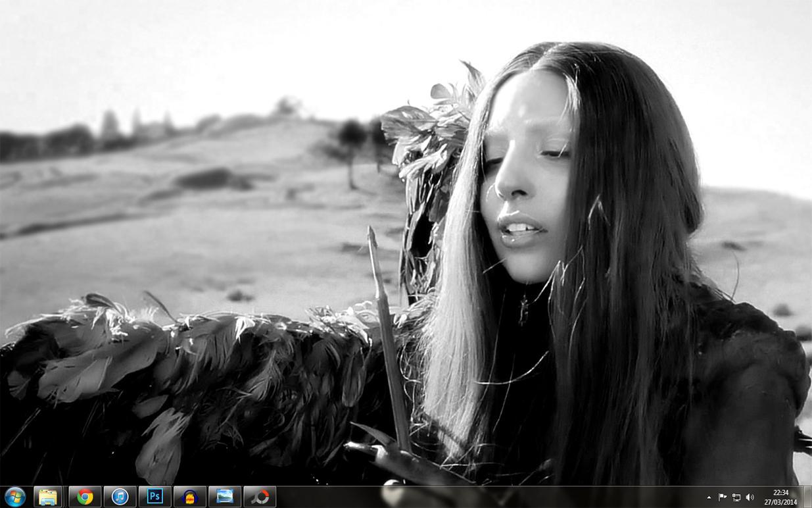Screen dimensions: 812x508
Task: Launch Google Chrome from the taskbar
Action: pos(85,497)
